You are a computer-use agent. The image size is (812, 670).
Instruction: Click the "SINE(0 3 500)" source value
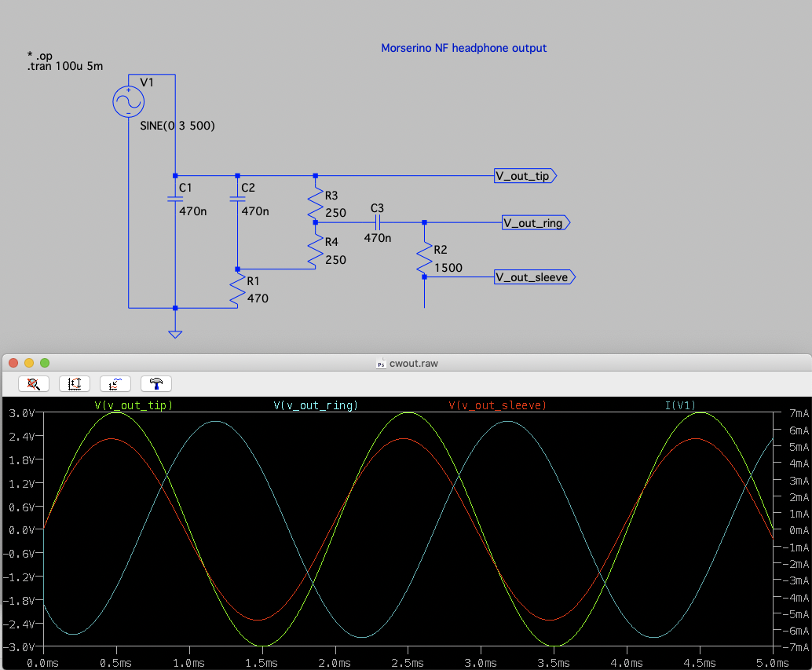coord(177,126)
